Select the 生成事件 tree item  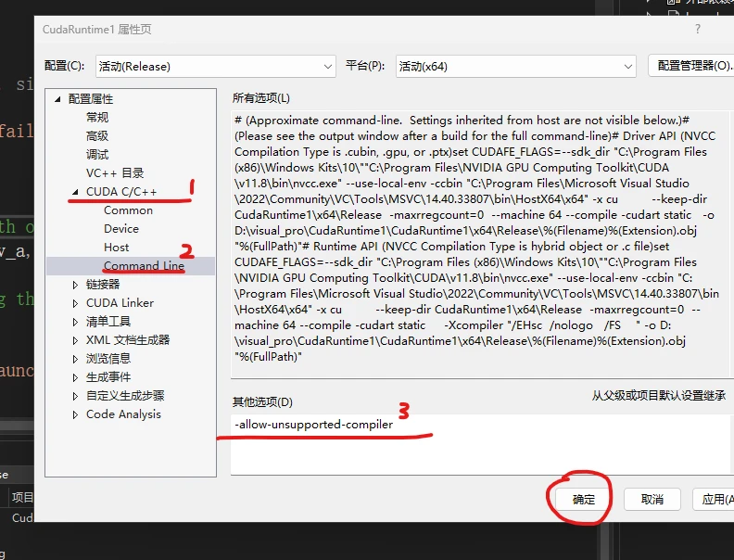(108, 377)
